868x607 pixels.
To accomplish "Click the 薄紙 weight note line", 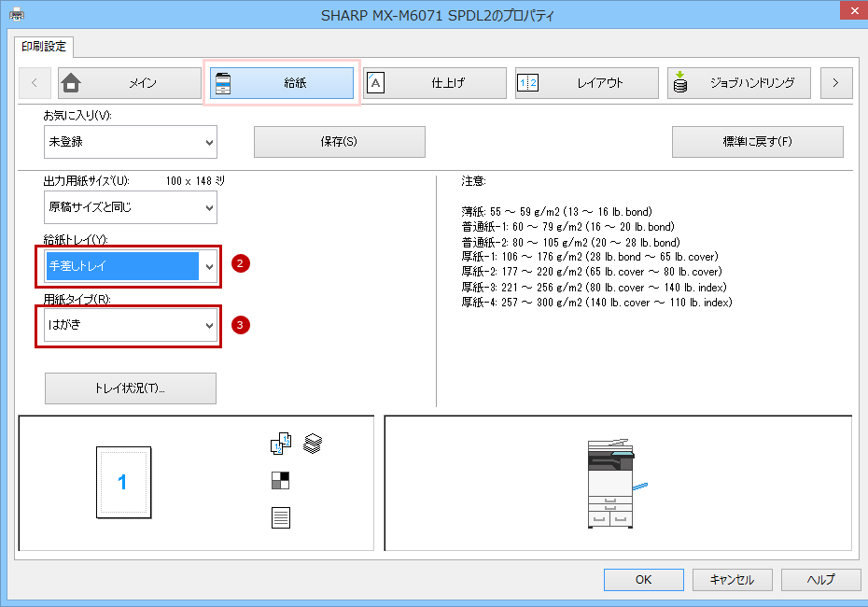I will [557, 212].
